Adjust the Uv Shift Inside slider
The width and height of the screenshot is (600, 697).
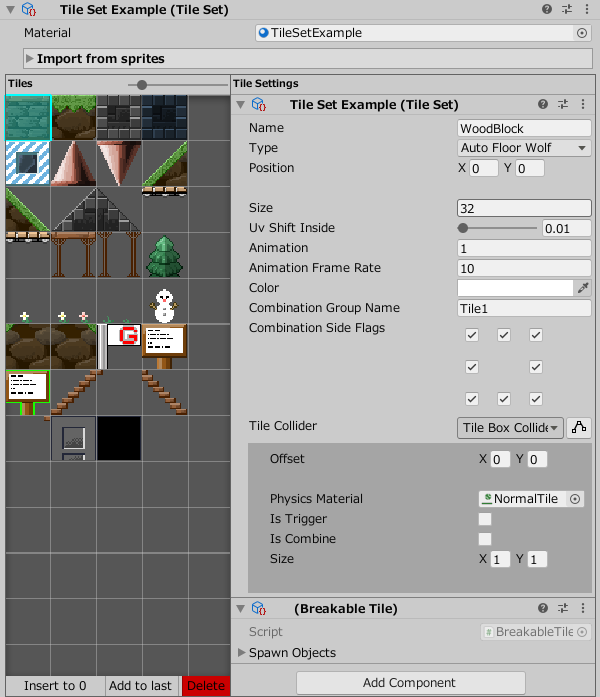[x=463, y=228]
